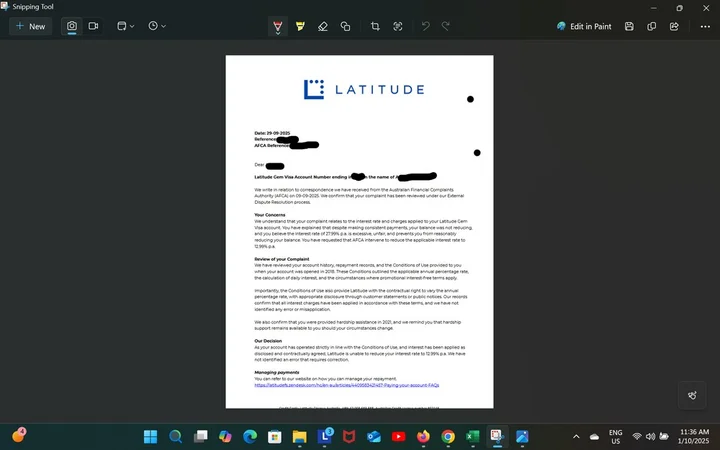
Task: Open Outlook from the taskbar
Action: pyautogui.click(x=374, y=436)
